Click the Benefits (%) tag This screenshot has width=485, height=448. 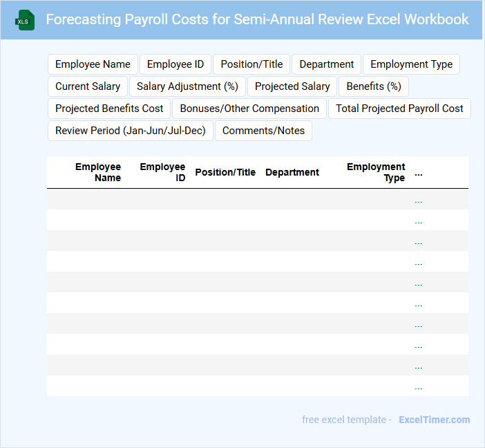pyautogui.click(x=374, y=86)
